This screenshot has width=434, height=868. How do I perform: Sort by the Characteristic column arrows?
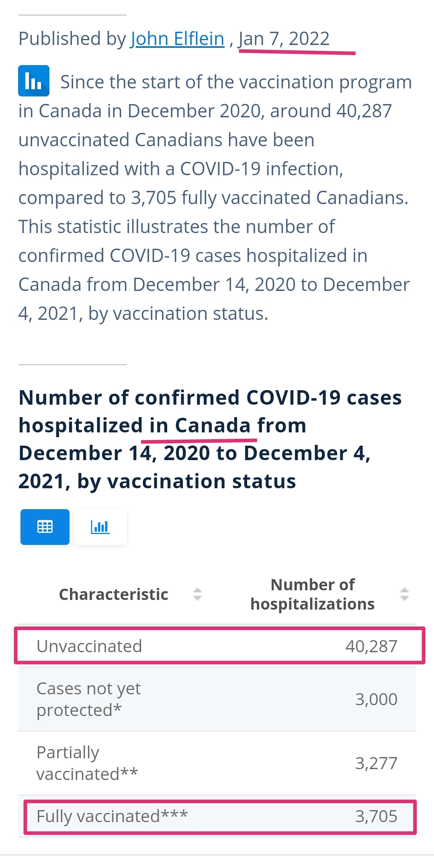[x=197, y=594]
